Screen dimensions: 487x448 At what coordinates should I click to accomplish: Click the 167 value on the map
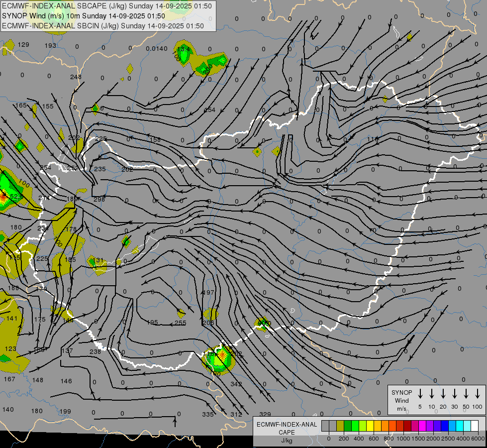click(9, 379)
